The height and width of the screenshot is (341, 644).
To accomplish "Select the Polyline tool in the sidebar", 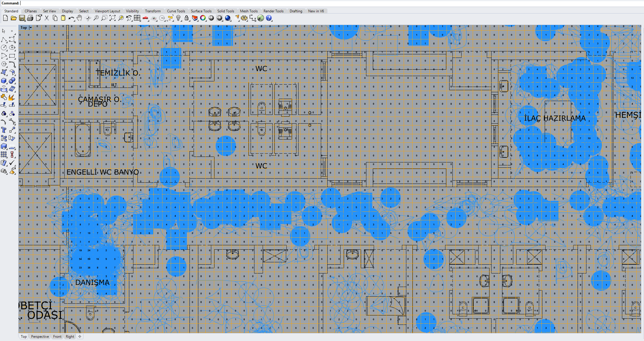I will [4, 39].
